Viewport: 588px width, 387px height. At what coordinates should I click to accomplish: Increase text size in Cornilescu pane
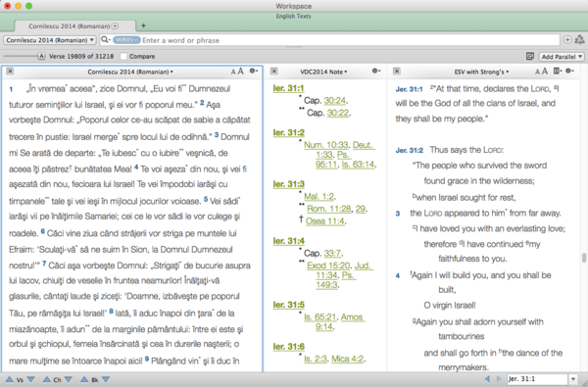pyautogui.click(x=240, y=72)
